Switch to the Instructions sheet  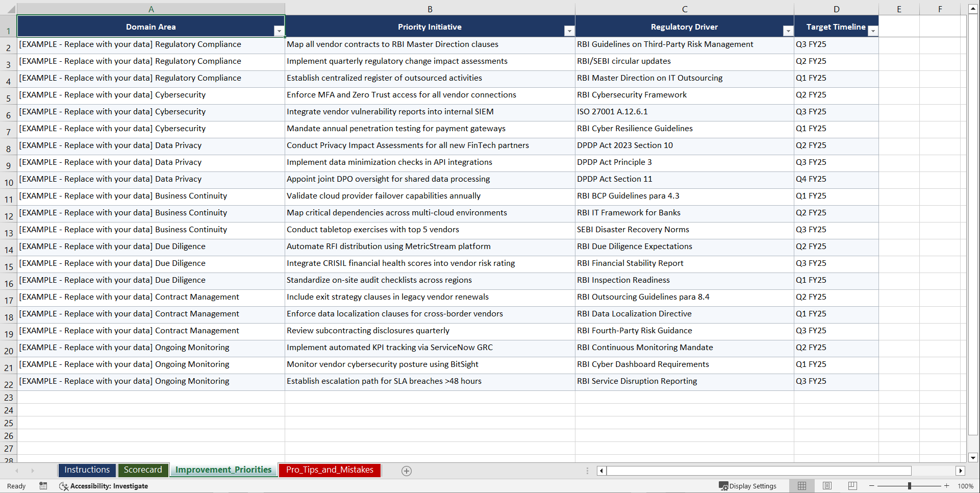(x=87, y=470)
